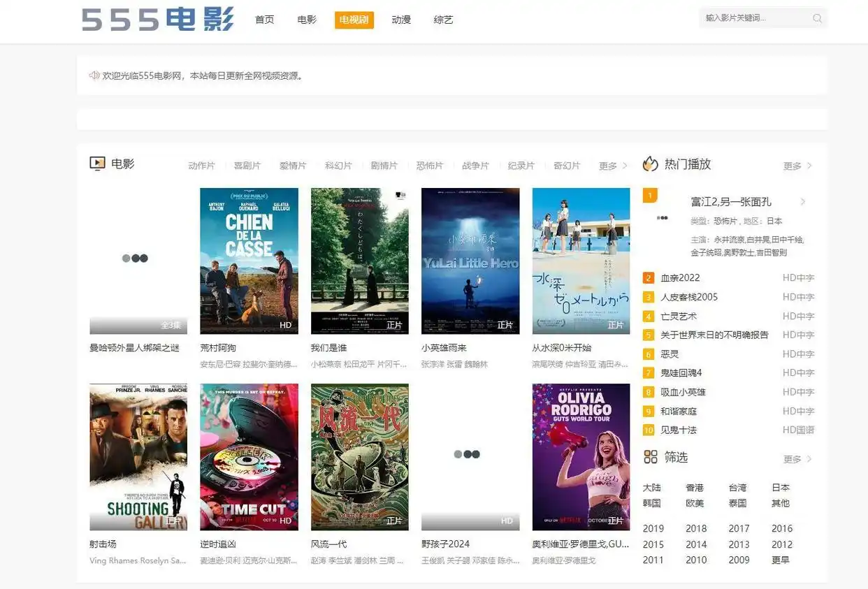Viewport: 868px width, 589px height.
Task: Expand 更多 in the movie category bar
Action: 607,166
